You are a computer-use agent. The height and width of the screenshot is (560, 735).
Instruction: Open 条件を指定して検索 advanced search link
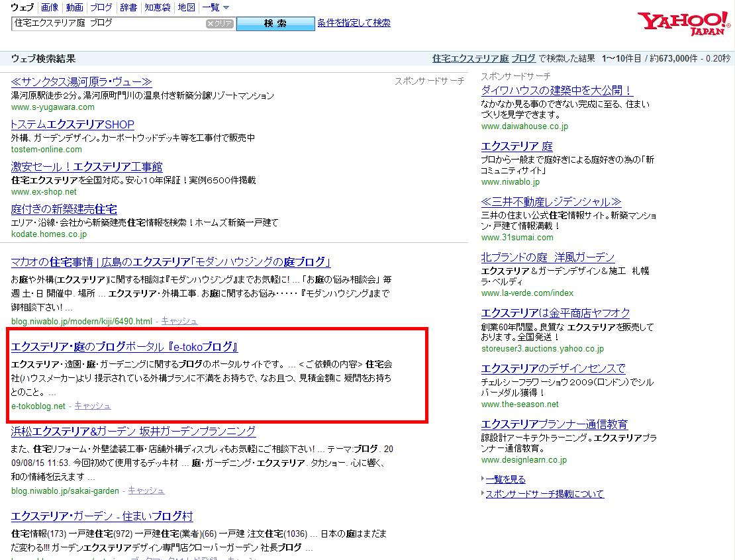pyautogui.click(x=354, y=23)
